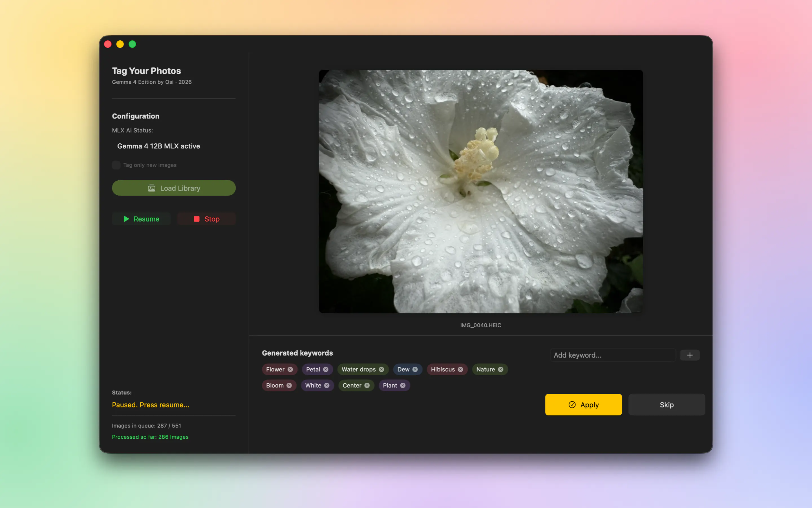Remove the Bloom keyword tag

289,385
